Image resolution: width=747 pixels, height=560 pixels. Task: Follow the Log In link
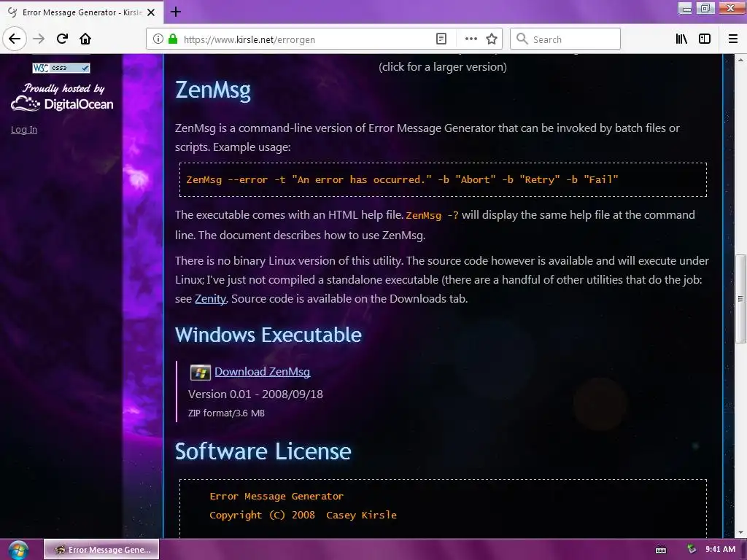coord(24,130)
